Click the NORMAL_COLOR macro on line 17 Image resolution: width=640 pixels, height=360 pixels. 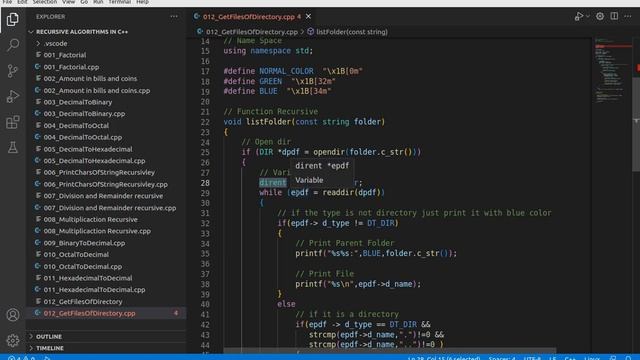pyautogui.click(x=287, y=71)
